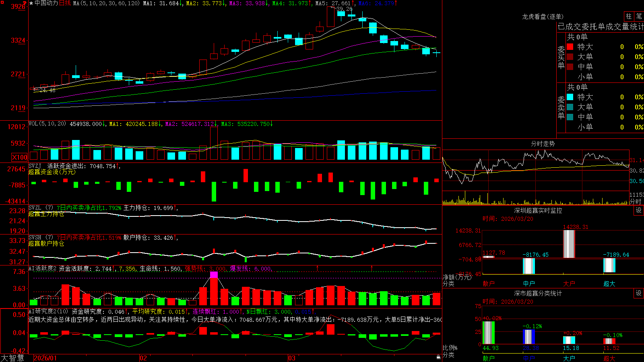Click the red 日线 period label
Screen dimensions: 644x362
click(x=65, y=3)
